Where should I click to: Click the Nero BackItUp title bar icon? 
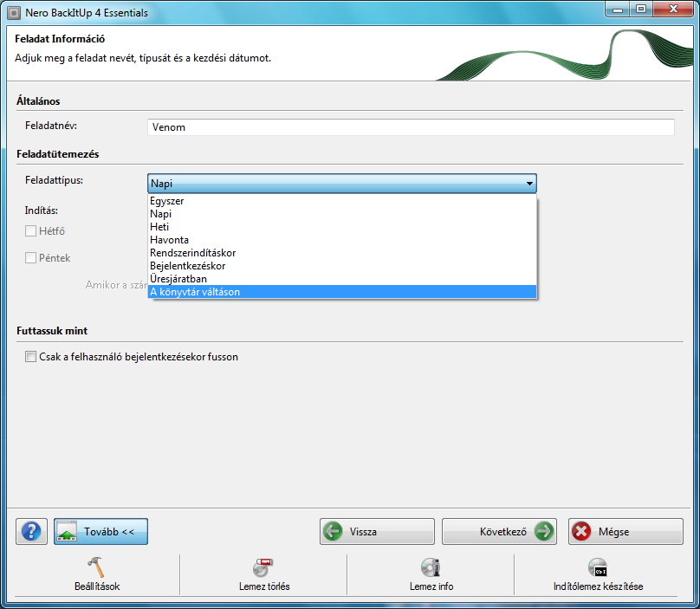pyautogui.click(x=13, y=13)
